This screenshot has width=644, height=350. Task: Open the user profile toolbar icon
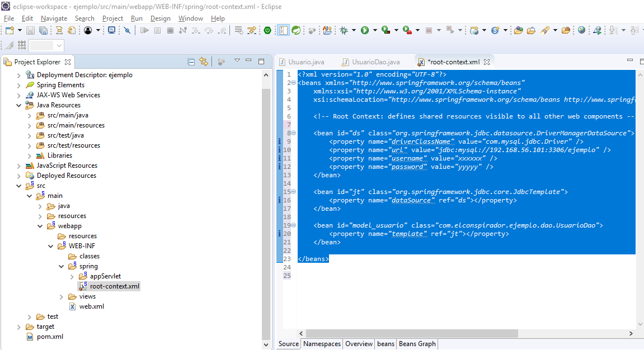click(x=88, y=30)
